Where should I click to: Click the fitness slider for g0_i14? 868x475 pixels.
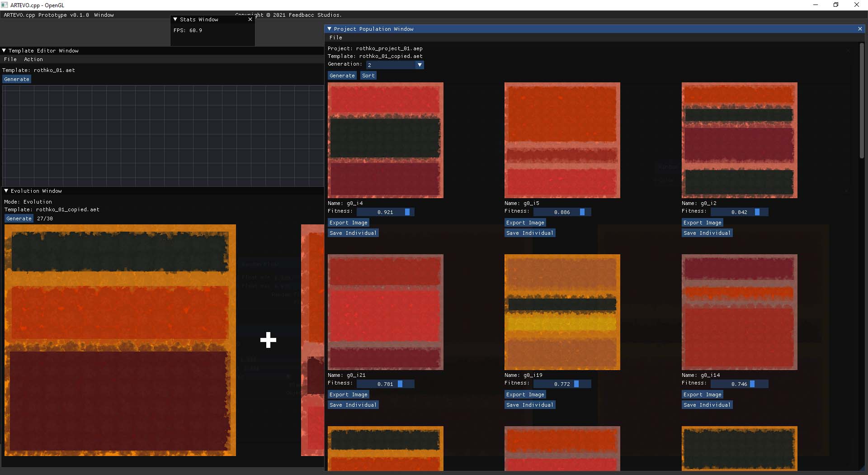(740, 384)
